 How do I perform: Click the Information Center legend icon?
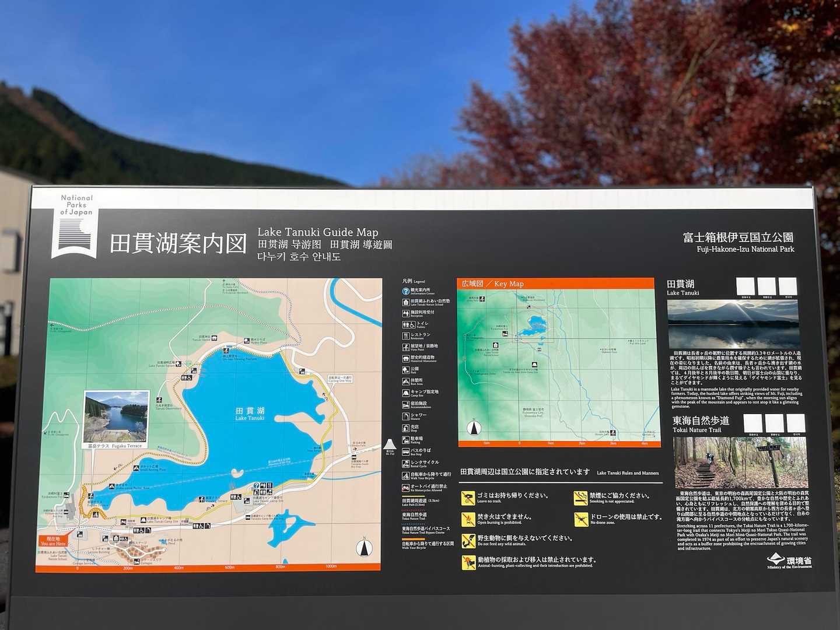point(405,291)
